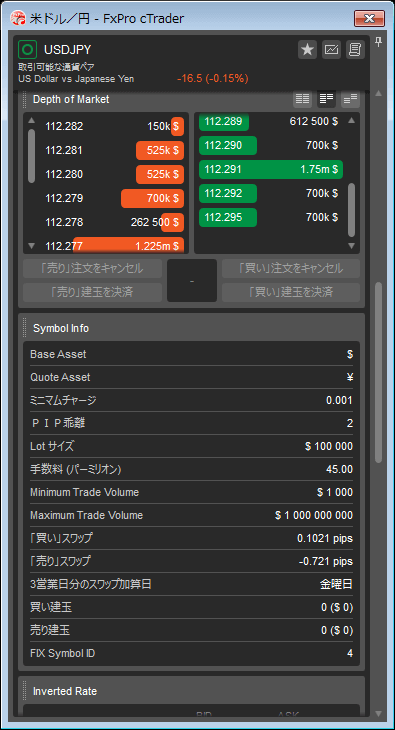This screenshot has height=730, width=395.
Task: Click the bid scroll-down arrow
Action: coord(31,245)
